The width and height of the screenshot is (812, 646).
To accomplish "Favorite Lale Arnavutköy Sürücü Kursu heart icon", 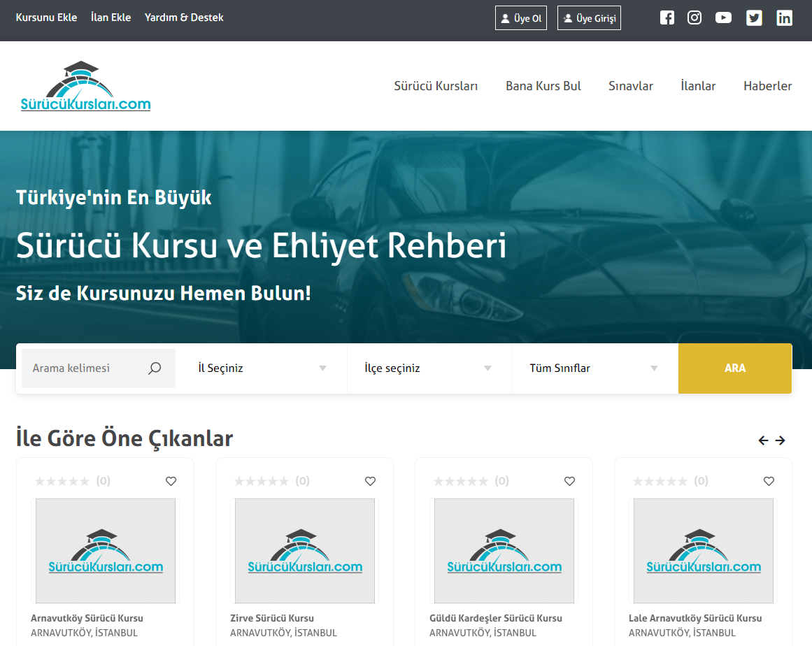I will [x=769, y=481].
